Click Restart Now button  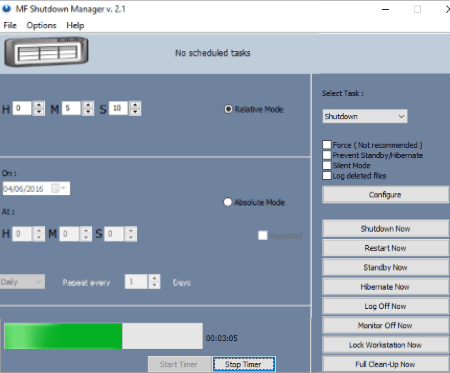385,248
